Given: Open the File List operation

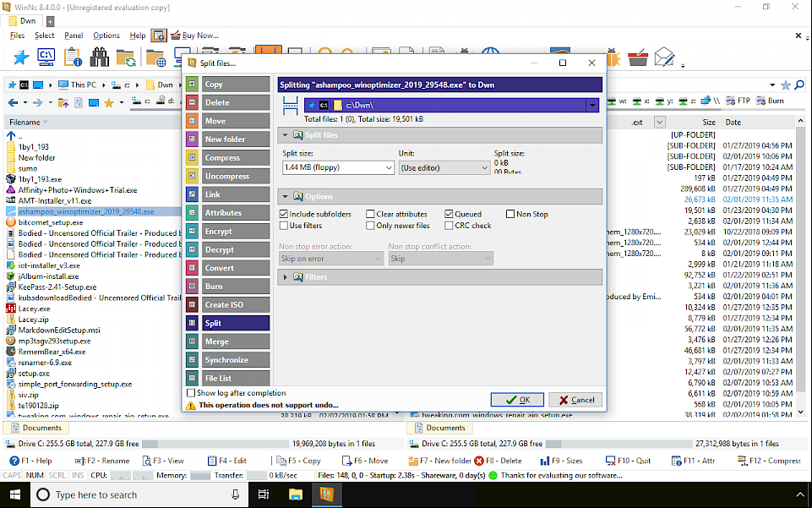Looking at the screenshot, I should [x=228, y=378].
